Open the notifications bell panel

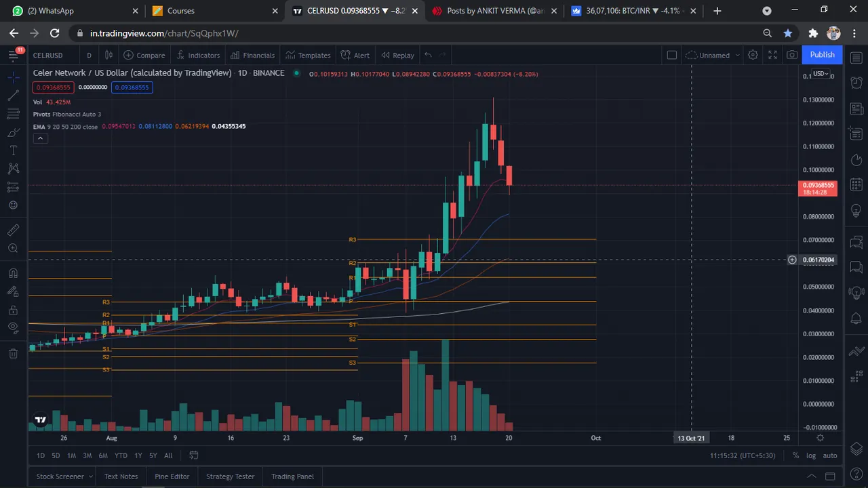[x=856, y=319]
